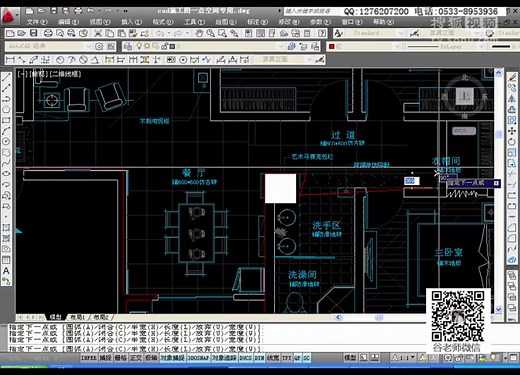Click the Radius dimension tool
Image resolution: width=520 pixels, height=375 pixels.
point(60,60)
